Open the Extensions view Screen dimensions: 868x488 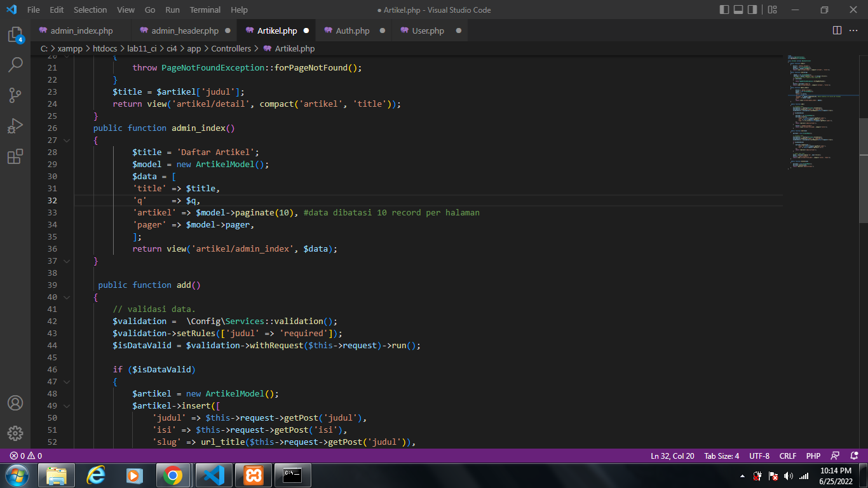tap(15, 156)
